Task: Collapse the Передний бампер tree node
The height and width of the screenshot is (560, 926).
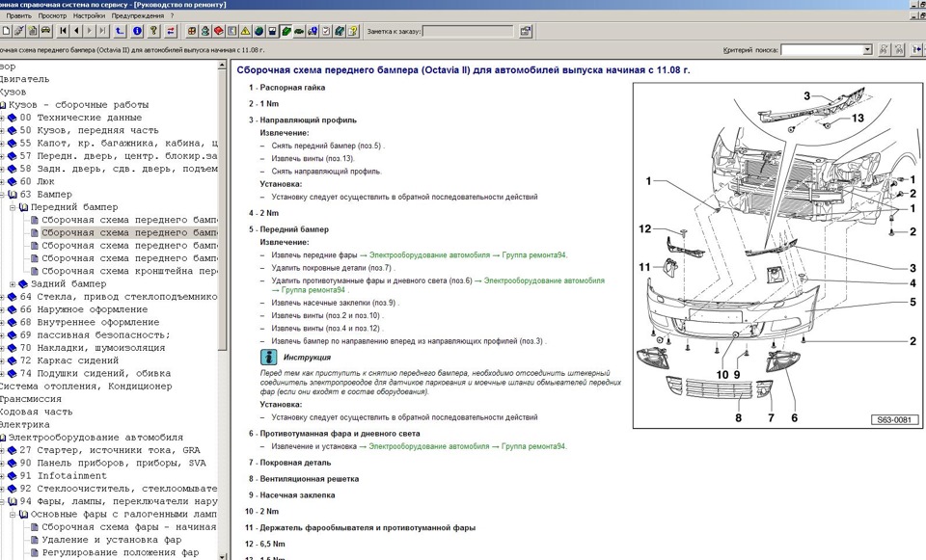Action: [13, 207]
